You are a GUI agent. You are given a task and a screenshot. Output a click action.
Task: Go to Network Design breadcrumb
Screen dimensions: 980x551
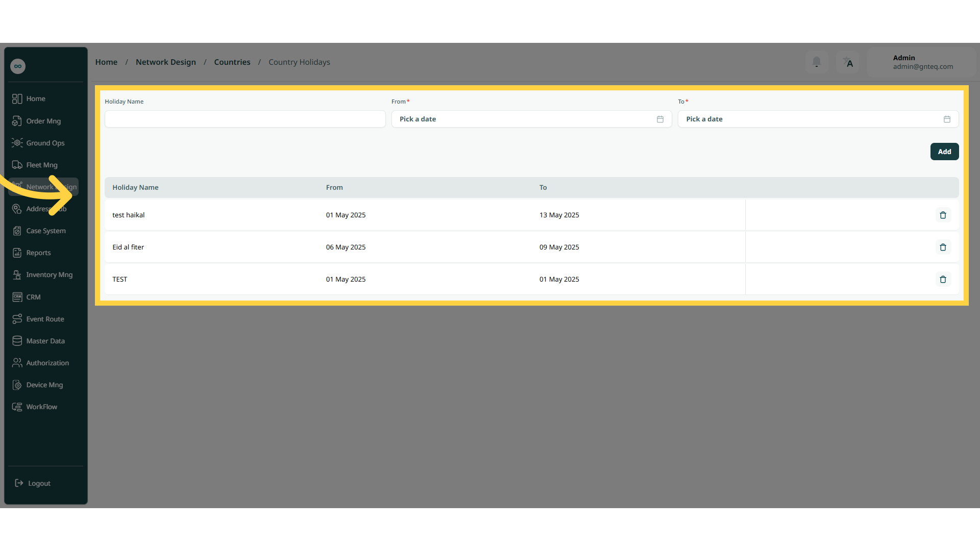tap(166, 62)
